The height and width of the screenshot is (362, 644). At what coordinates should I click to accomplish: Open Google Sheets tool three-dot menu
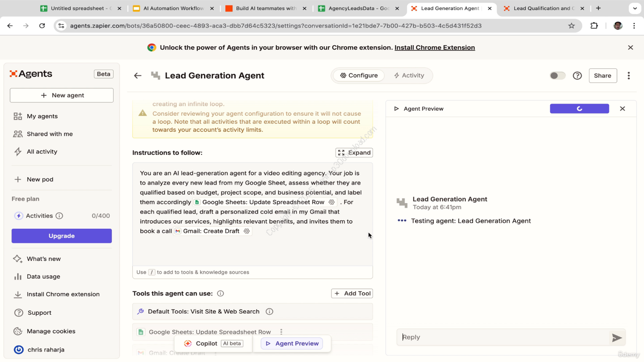point(281,332)
